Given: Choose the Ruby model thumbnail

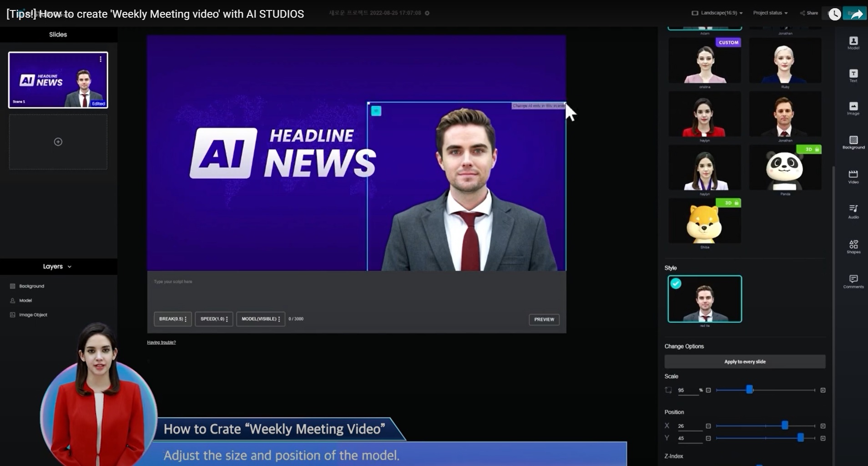Looking at the screenshot, I should (x=785, y=61).
